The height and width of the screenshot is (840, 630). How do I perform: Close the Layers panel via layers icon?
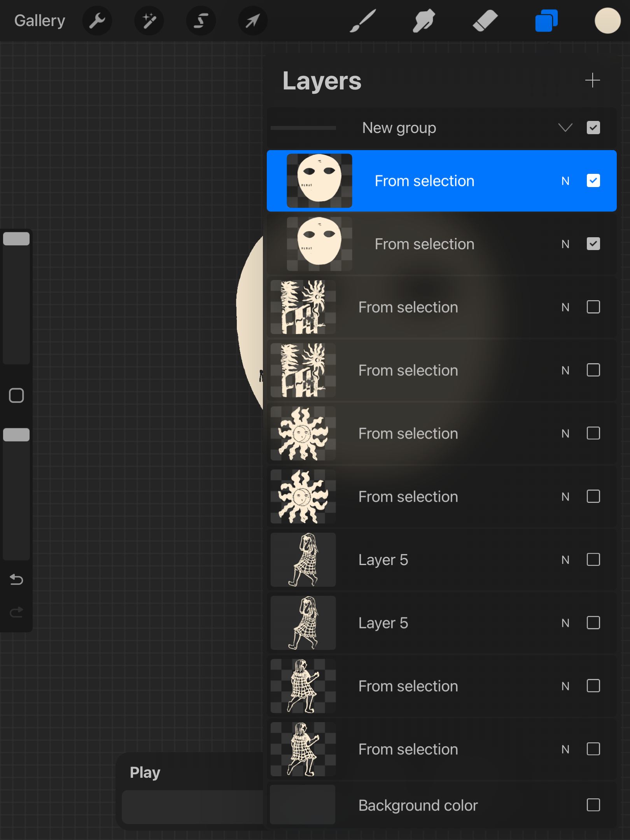click(x=546, y=21)
